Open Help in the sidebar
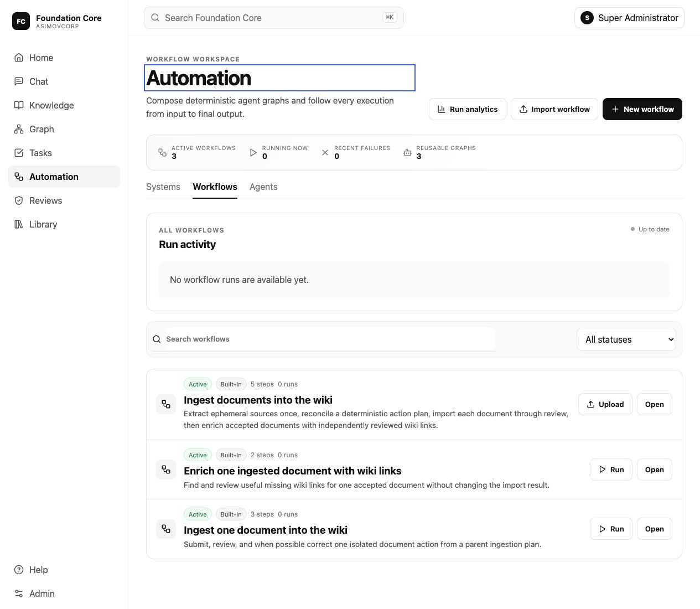Screen dimensions: 700x609 click(x=64, y=570)
